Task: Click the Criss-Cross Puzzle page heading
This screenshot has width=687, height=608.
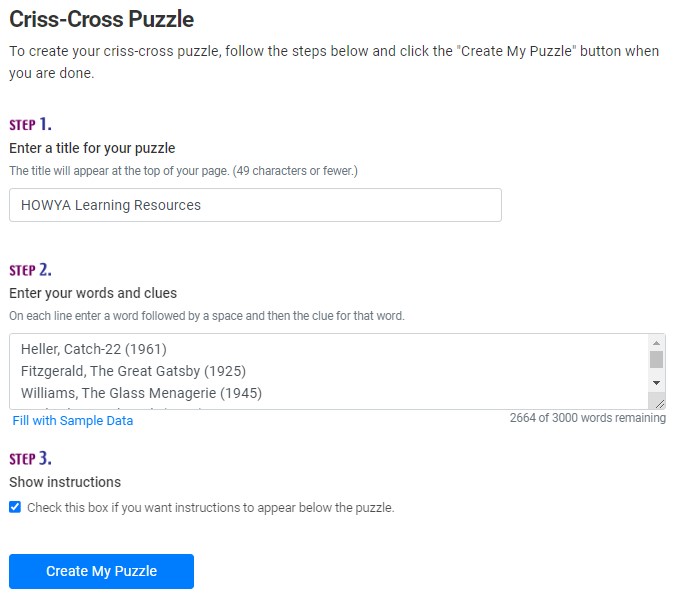Action: pyautogui.click(x=101, y=19)
